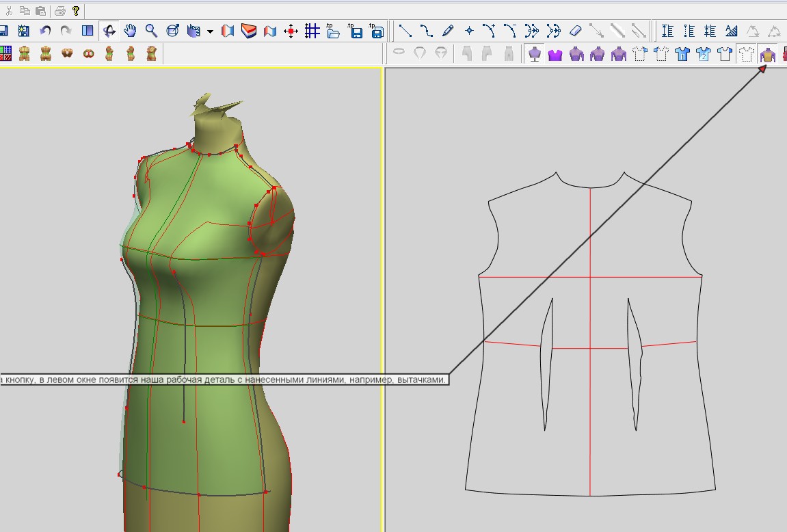Click the open .tp folder icon
The height and width of the screenshot is (532, 787).
pos(334,31)
